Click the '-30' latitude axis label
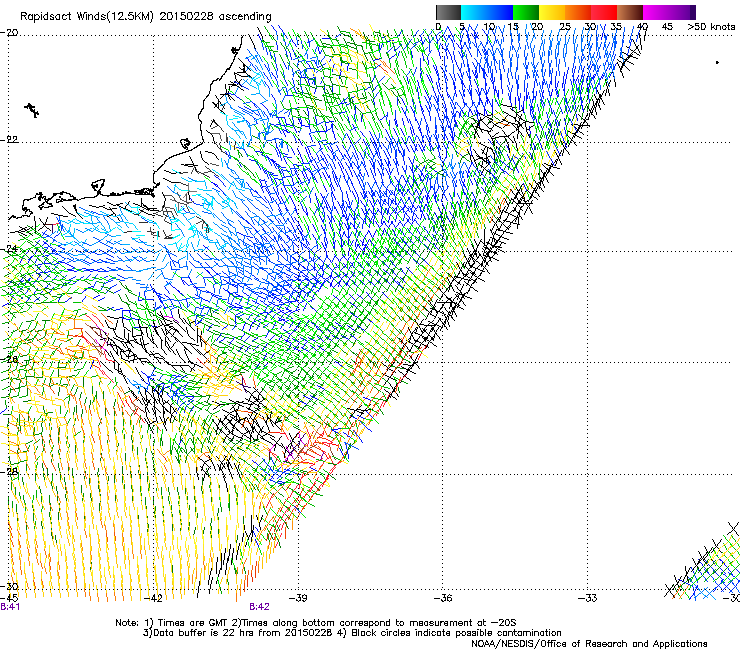 (9, 586)
